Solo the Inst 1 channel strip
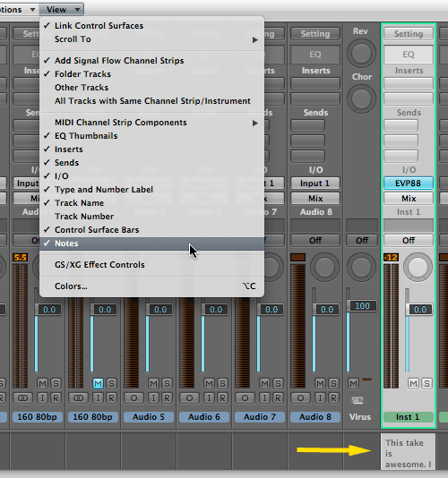This screenshot has width=448, height=478. (426, 383)
